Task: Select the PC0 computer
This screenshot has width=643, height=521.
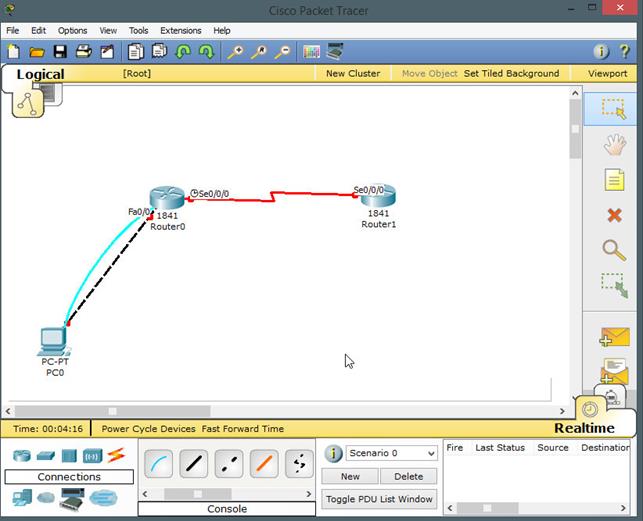Action: (54, 341)
